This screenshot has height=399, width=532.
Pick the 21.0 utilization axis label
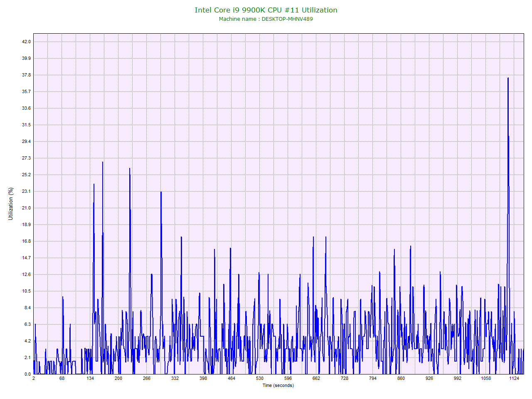pyautogui.click(x=27, y=208)
